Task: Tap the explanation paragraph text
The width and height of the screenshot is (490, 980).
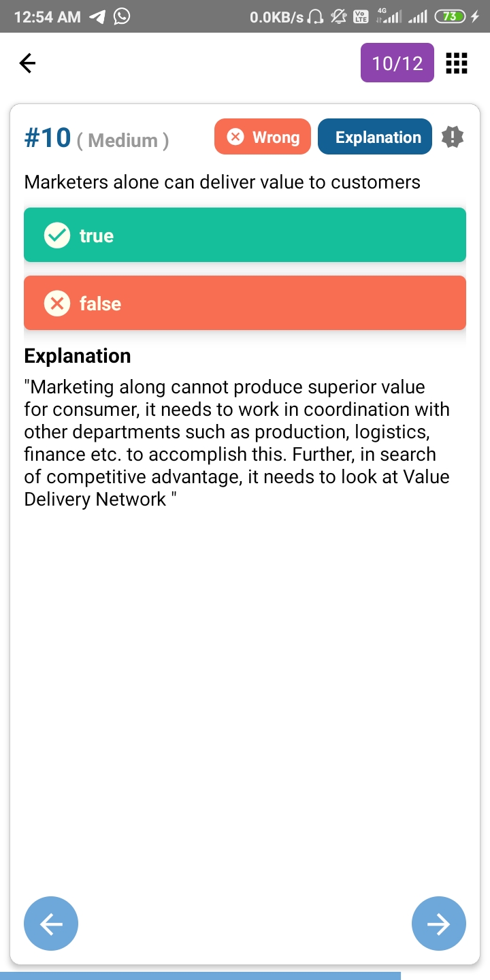Action: (237, 443)
